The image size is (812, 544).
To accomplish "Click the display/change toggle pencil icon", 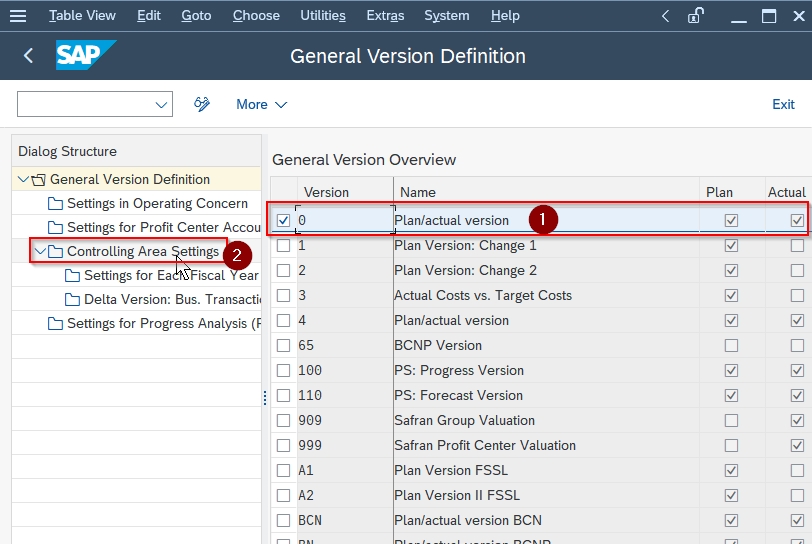I will click(x=201, y=104).
